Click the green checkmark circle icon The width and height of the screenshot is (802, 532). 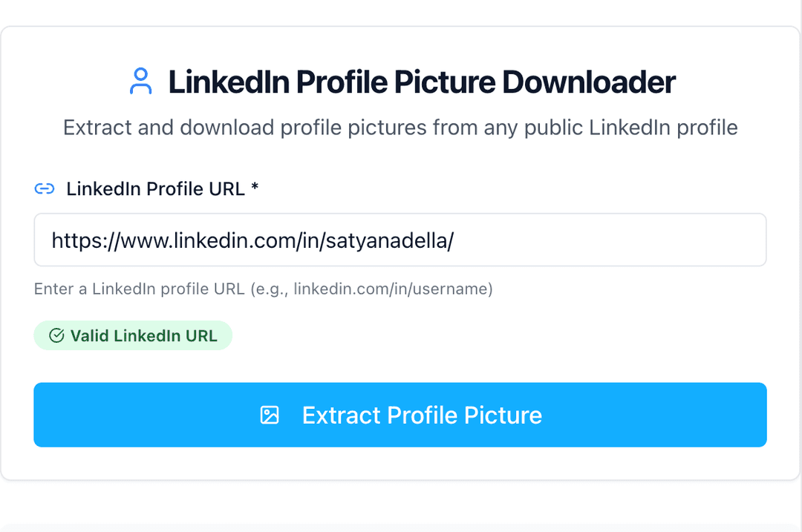coord(56,336)
